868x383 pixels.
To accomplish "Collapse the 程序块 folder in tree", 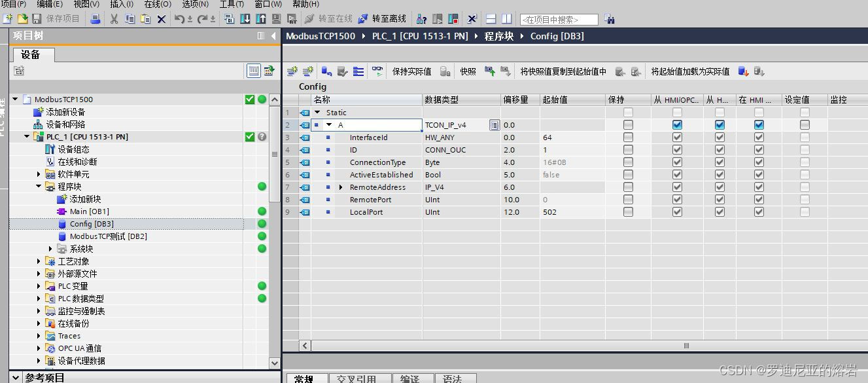I will pos(39,187).
